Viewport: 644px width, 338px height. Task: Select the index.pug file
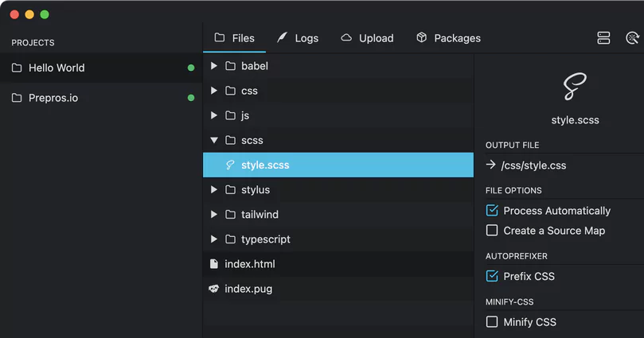click(338, 289)
